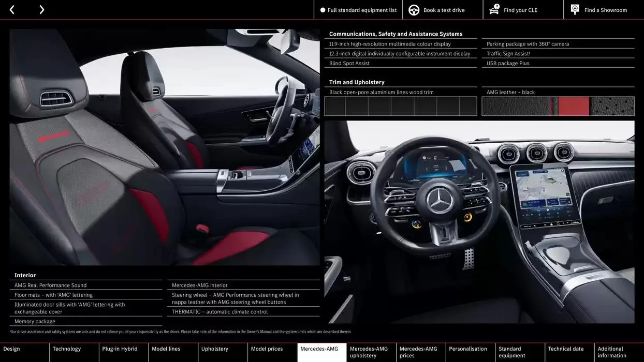Click the location pin icon for Find a Showroom
Viewport: 644px width, 362px height.
[x=574, y=9]
